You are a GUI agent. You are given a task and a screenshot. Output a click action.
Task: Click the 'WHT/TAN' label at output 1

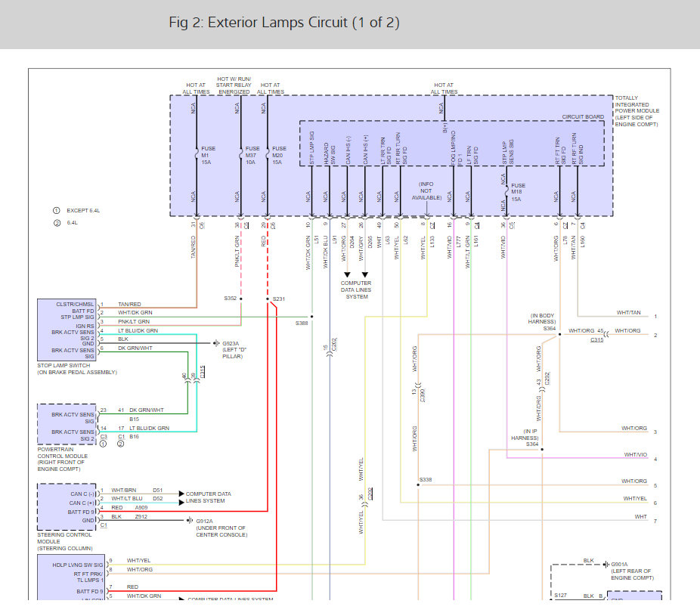point(628,312)
